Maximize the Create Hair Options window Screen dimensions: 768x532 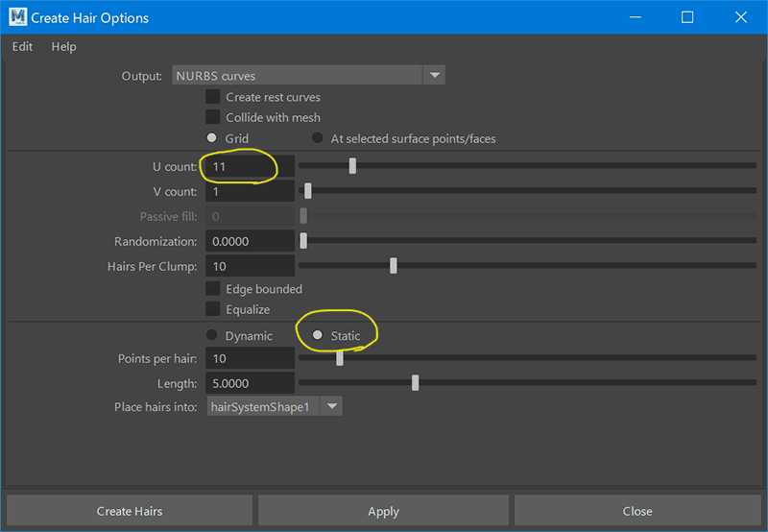coord(687,17)
